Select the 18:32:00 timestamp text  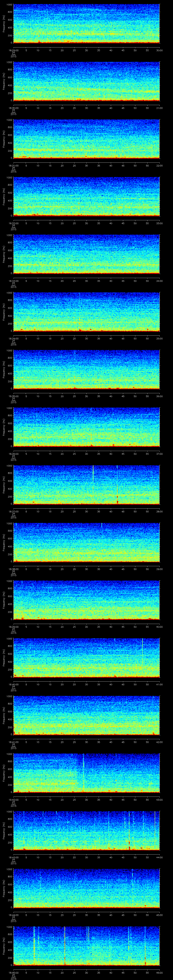[x=14, y=223]
